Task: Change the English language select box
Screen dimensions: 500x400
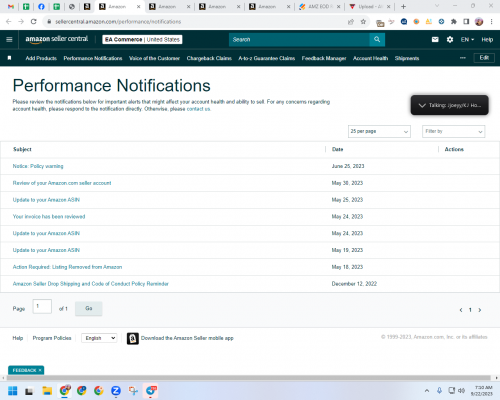Action: click(99, 338)
